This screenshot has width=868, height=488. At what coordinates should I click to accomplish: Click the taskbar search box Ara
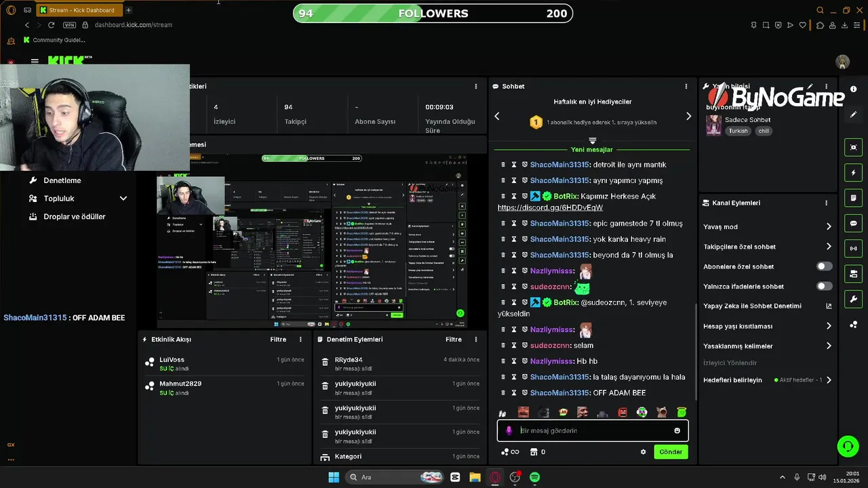[393, 477]
